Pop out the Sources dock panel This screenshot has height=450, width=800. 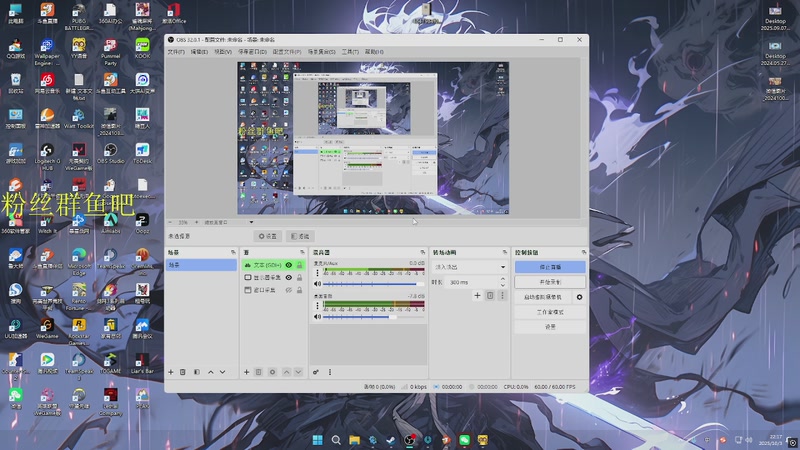tap(302, 253)
